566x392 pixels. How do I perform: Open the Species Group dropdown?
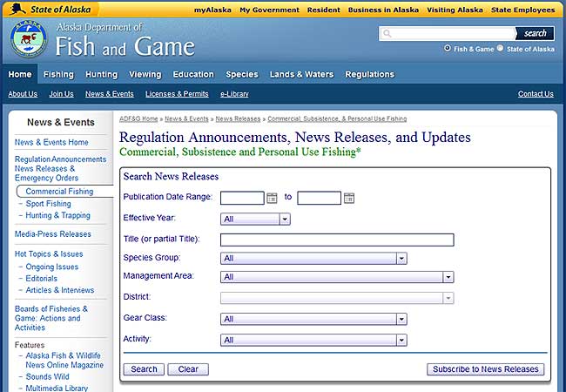313,259
